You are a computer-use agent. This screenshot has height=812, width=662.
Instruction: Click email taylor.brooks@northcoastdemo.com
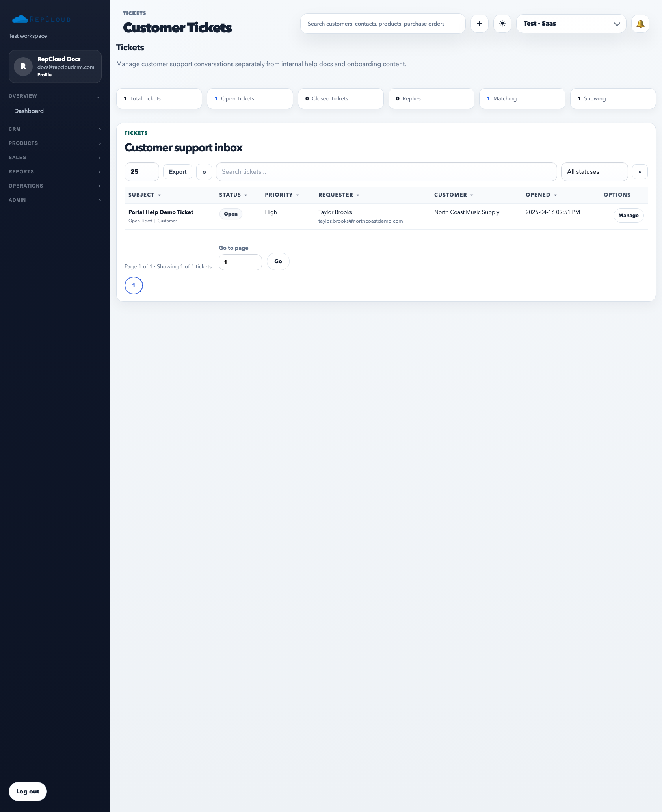(361, 221)
